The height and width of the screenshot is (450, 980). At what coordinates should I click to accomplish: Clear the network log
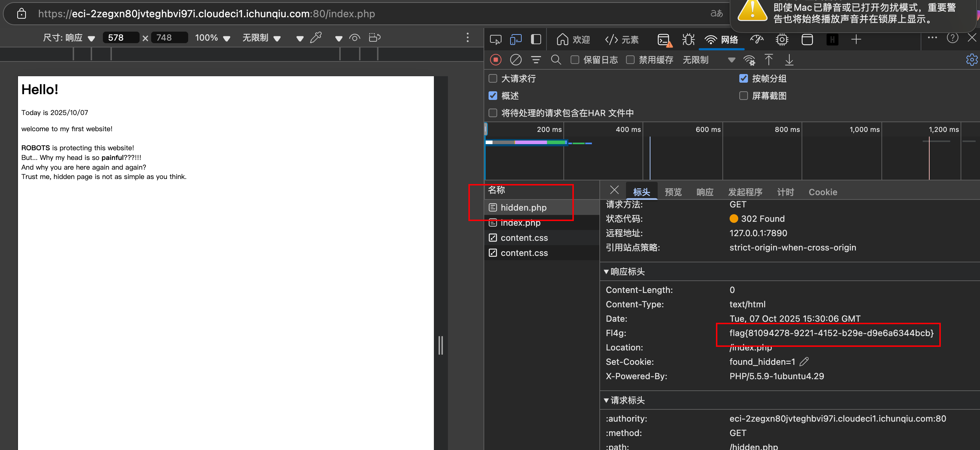516,60
